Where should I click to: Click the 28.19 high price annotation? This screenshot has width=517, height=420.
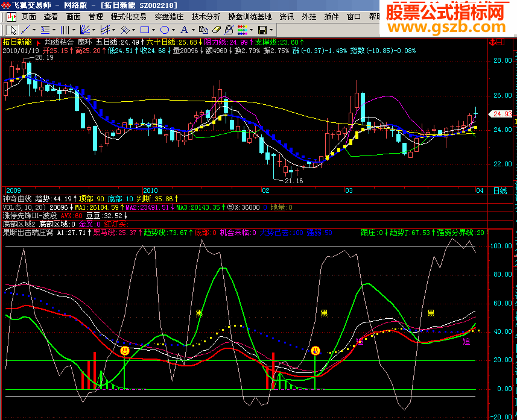pos(44,57)
